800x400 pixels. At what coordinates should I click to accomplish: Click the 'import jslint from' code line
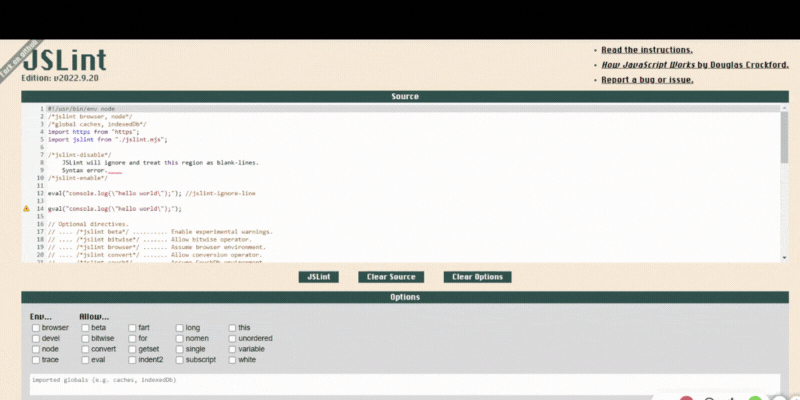[x=108, y=139]
